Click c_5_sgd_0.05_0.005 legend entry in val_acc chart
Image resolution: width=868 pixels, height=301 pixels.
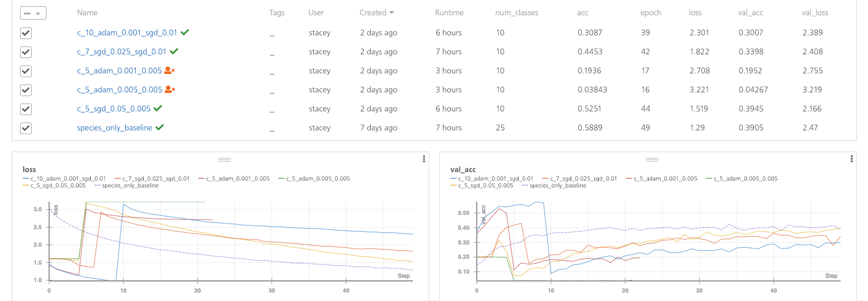(x=485, y=186)
